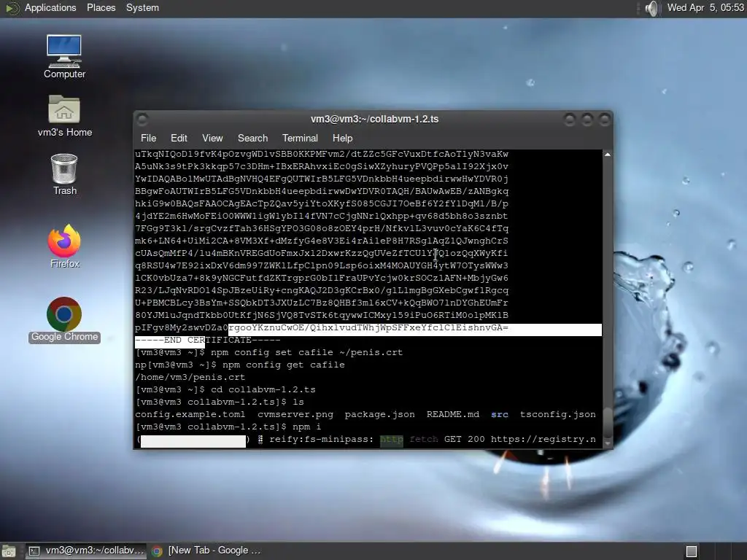The width and height of the screenshot is (747, 560).
Task: Switch to New Tab - Google Chrome taskbar button
Action: 206,551
